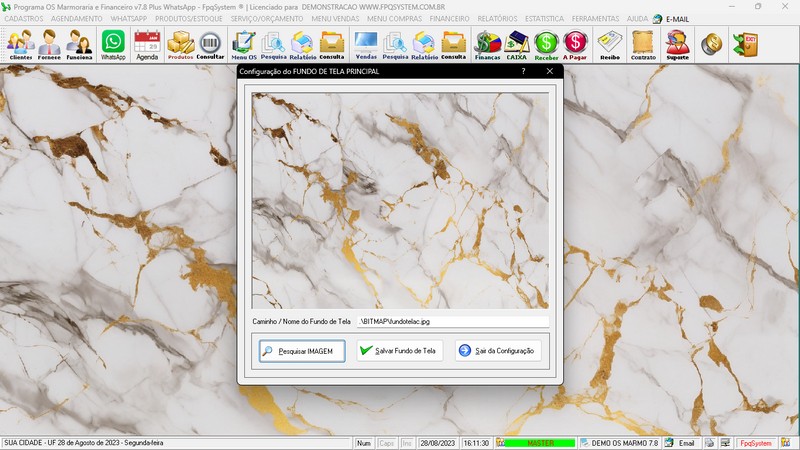Open the MENU COMPRAS menu
Image resolution: width=800 pixels, height=450 pixels.
[x=394, y=19]
